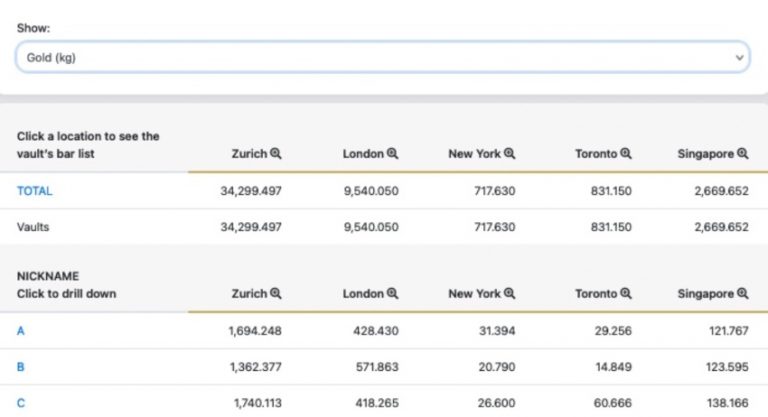768x417 pixels.
Task: Click the Singapore value 138.166 in row C
Action: coord(726,403)
